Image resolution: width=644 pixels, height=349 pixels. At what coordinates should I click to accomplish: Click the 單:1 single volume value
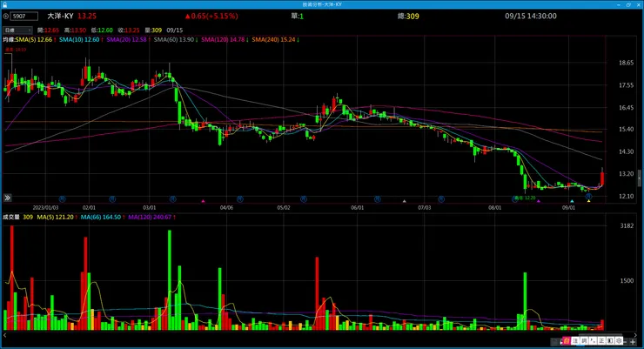298,16
